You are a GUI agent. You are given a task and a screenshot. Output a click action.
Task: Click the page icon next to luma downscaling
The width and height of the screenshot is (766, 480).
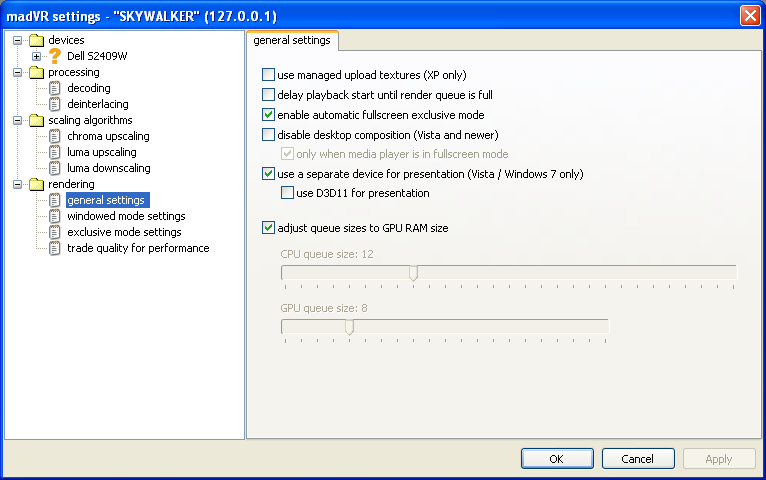tap(55, 168)
